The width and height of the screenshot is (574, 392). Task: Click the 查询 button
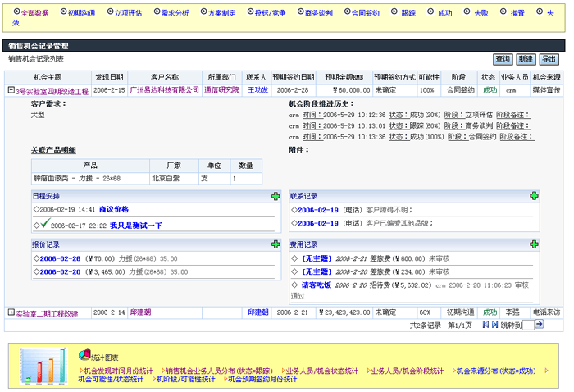503,59
